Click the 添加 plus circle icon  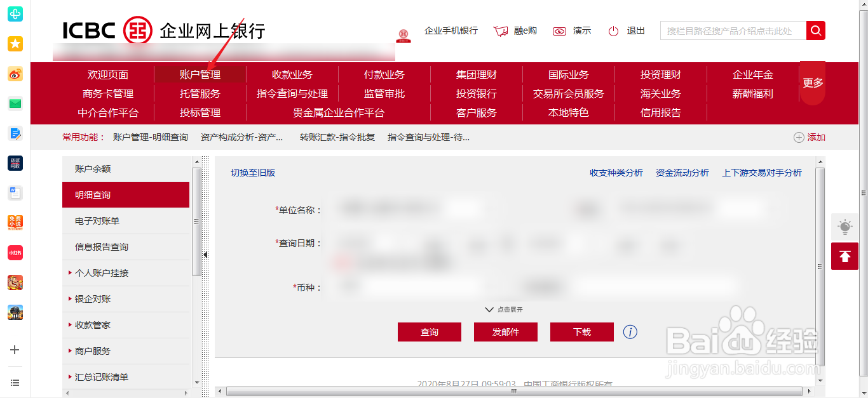(x=799, y=137)
